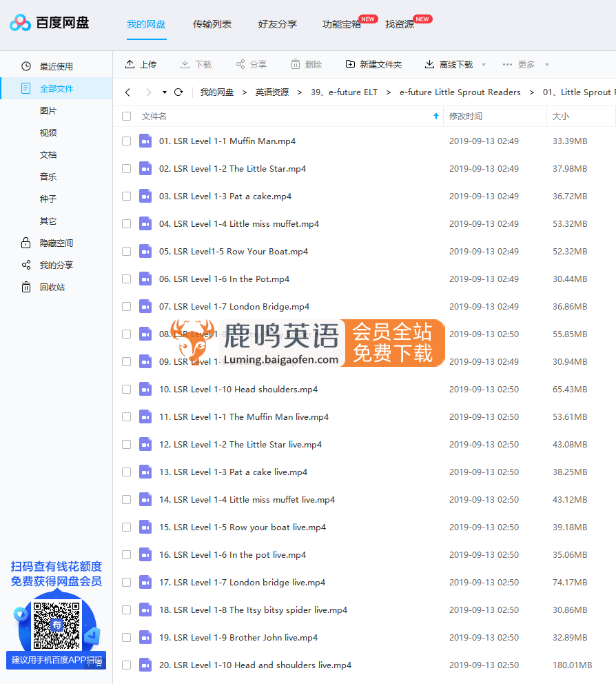
Task: Open the breadcrumb history dropdown arrow
Action: click(163, 92)
